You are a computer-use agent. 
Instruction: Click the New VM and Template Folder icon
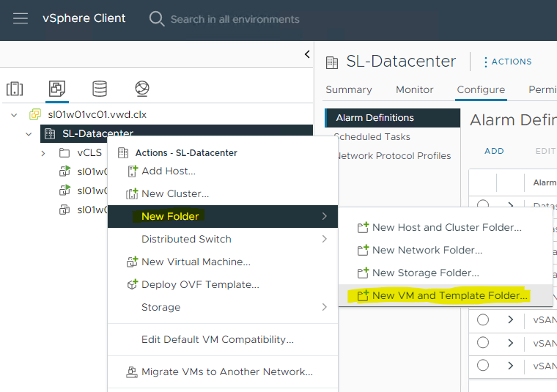[363, 295]
